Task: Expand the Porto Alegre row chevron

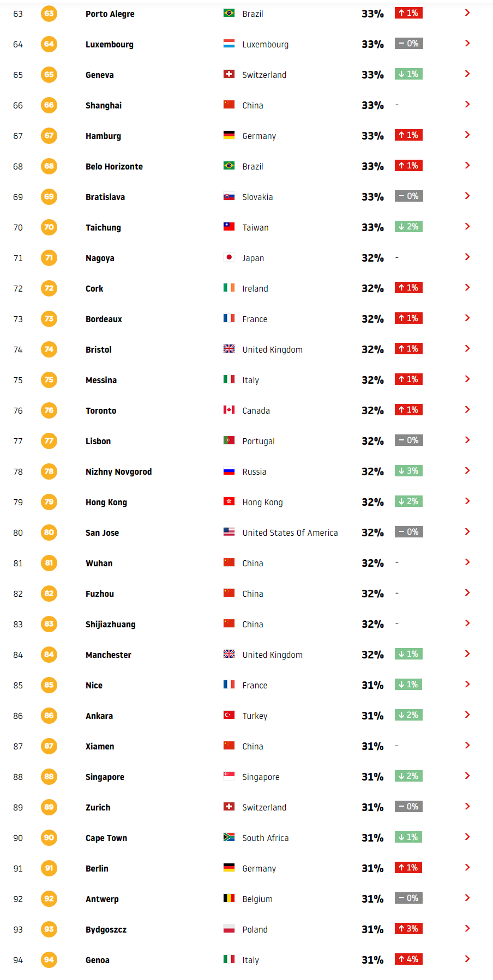Action: [467, 13]
